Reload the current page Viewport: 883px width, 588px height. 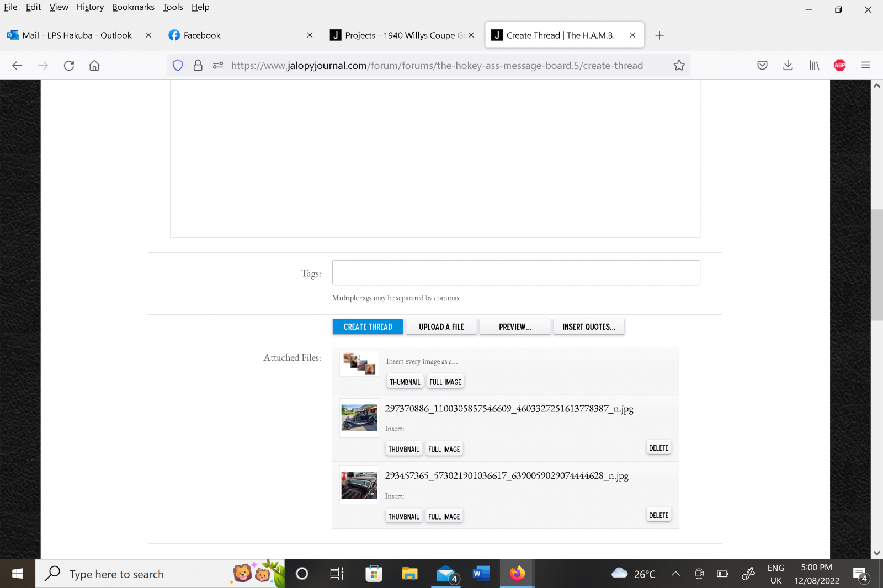point(68,65)
